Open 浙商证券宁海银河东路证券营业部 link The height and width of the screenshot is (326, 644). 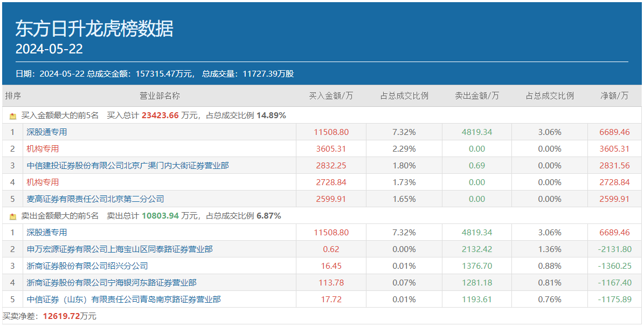click(x=112, y=283)
